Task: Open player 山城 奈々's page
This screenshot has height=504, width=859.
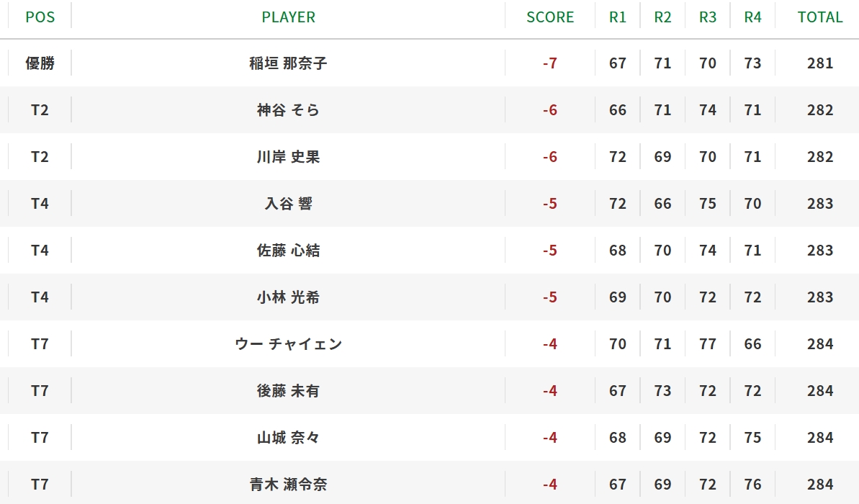Action: point(288,438)
